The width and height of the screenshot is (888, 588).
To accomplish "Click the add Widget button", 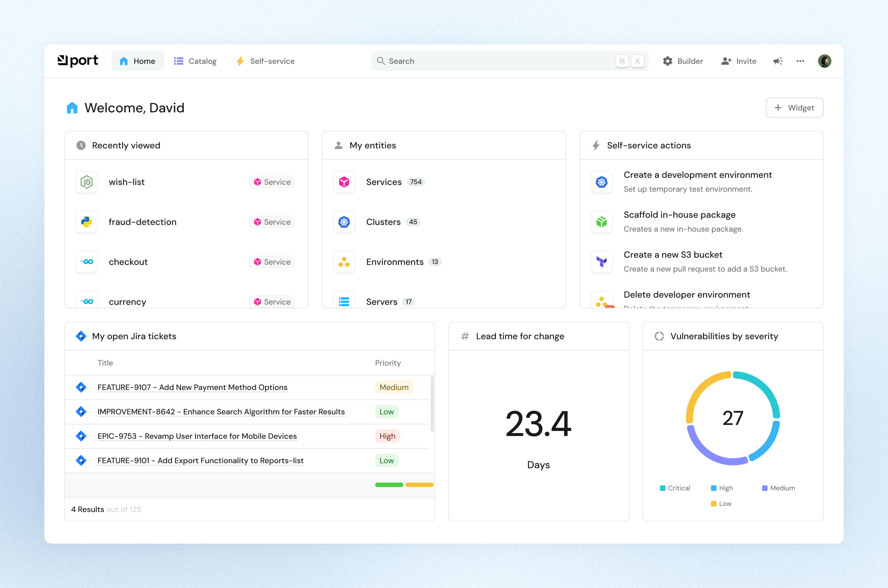I will [x=794, y=108].
